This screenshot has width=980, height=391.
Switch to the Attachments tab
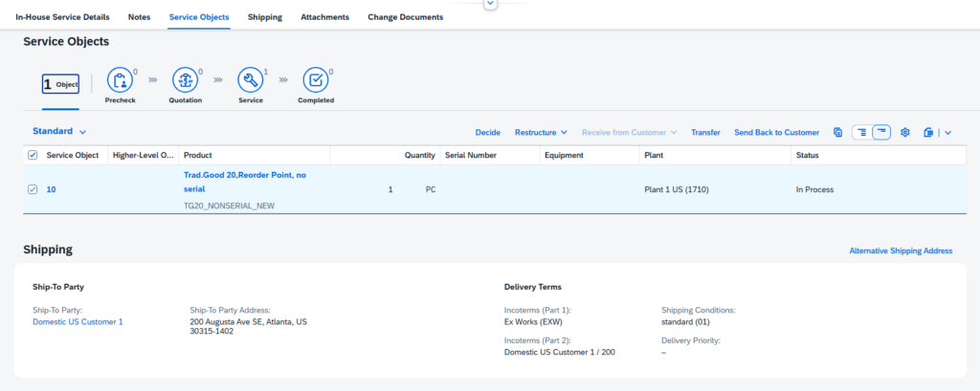[324, 17]
